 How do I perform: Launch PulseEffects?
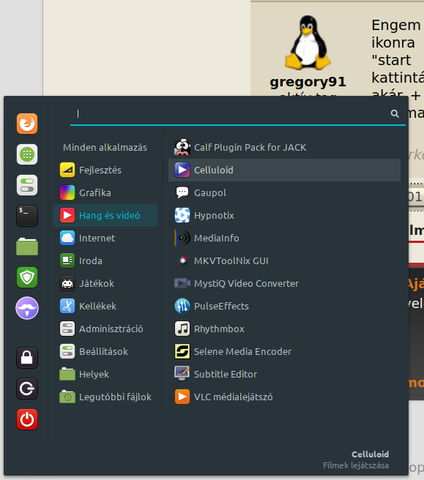(284, 306)
